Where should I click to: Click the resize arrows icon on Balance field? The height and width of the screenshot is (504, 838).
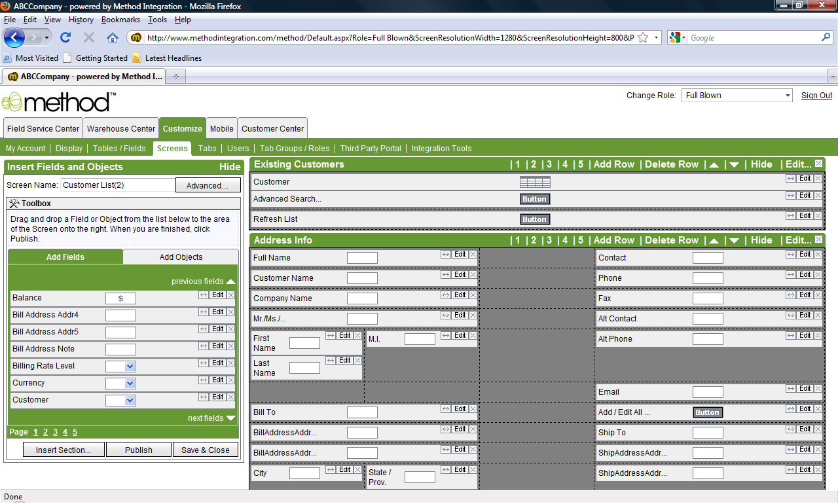pyautogui.click(x=203, y=295)
